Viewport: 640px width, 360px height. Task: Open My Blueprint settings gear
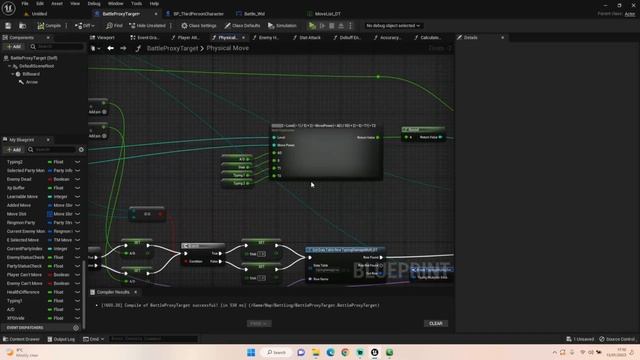coord(81,150)
